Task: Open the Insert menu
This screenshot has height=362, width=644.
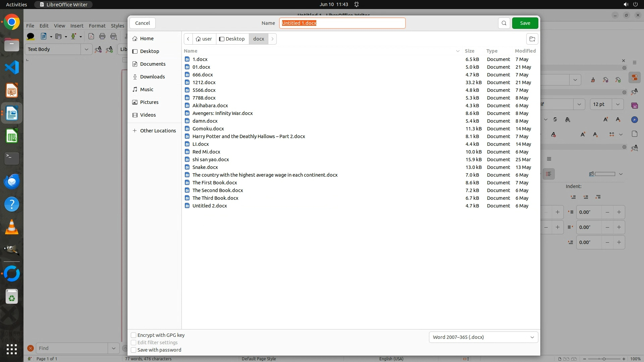Action: click(76, 26)
